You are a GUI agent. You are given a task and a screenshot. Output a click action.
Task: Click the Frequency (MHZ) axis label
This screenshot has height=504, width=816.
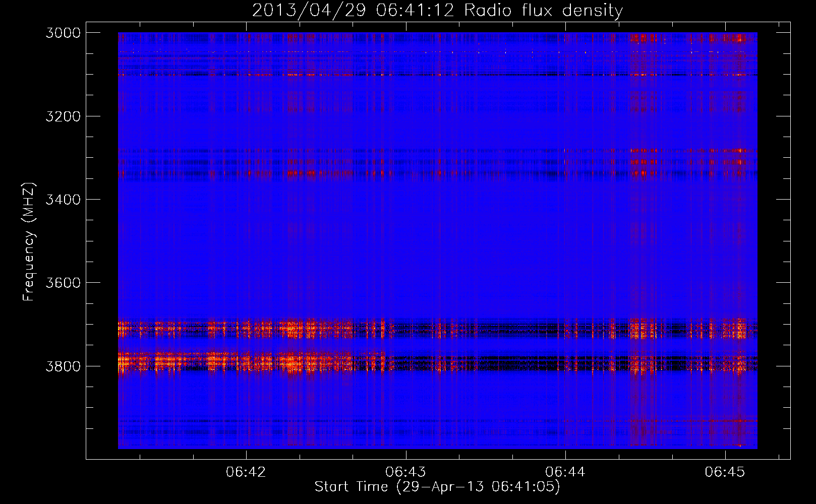click(29, 242)
